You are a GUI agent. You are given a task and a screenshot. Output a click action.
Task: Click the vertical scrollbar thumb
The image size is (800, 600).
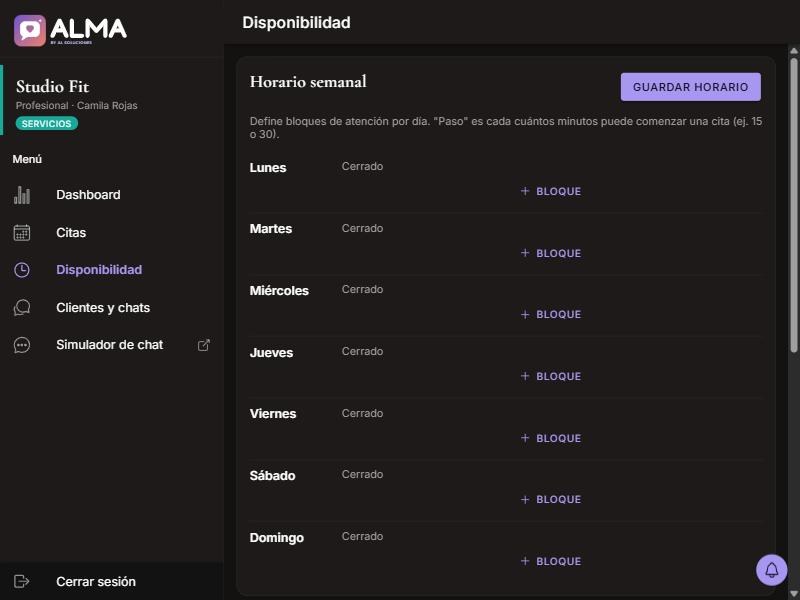(x=794, y=204)
